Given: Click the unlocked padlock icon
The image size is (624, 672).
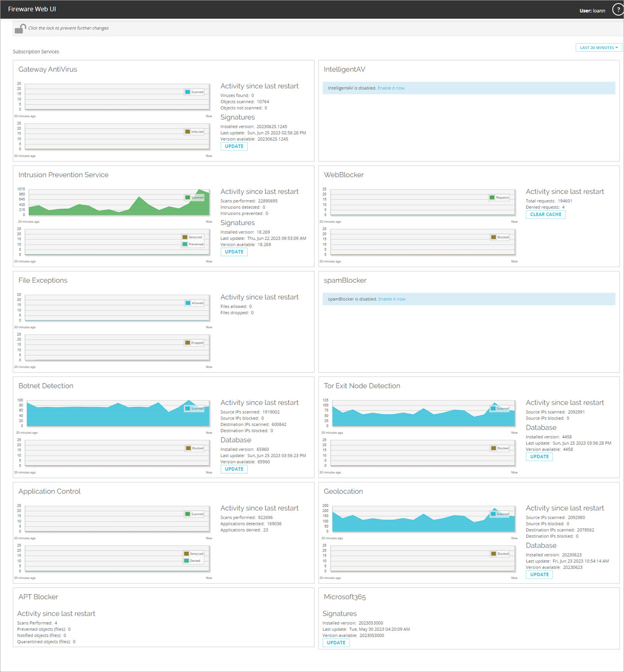Looking at the screenshot, I should [20, 28].
